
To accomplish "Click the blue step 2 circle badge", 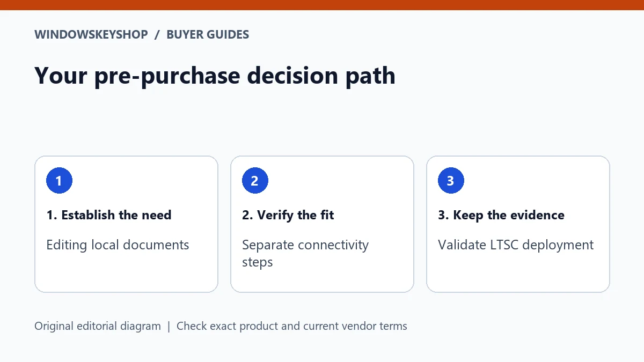I will tap(255, 181).
